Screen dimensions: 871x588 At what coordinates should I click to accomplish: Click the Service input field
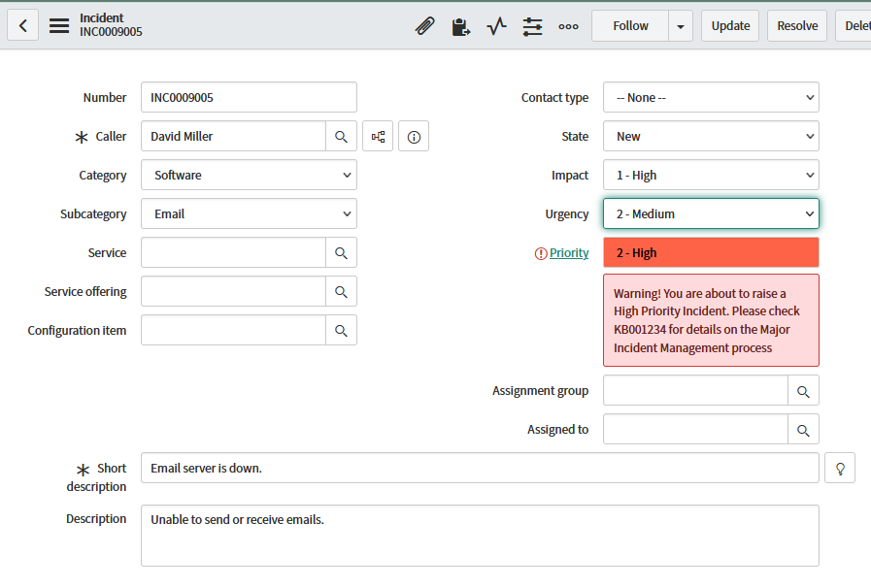point(233,252)
